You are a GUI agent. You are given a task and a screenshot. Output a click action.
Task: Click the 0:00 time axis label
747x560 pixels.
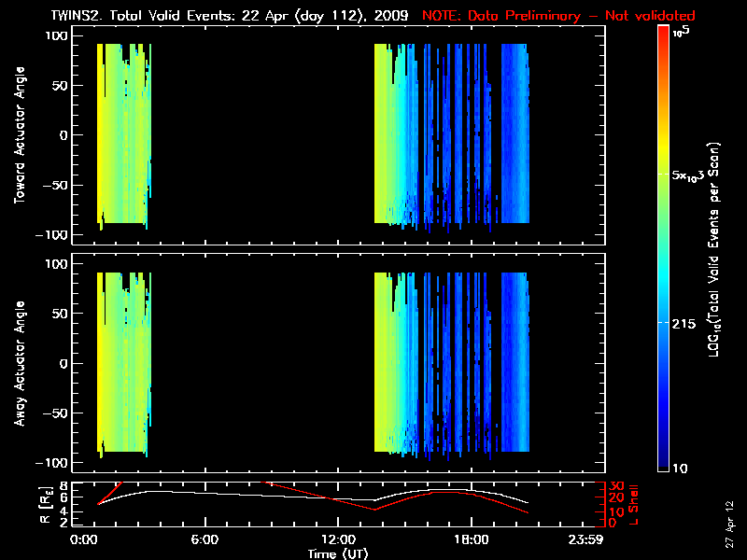click(84, 540)
